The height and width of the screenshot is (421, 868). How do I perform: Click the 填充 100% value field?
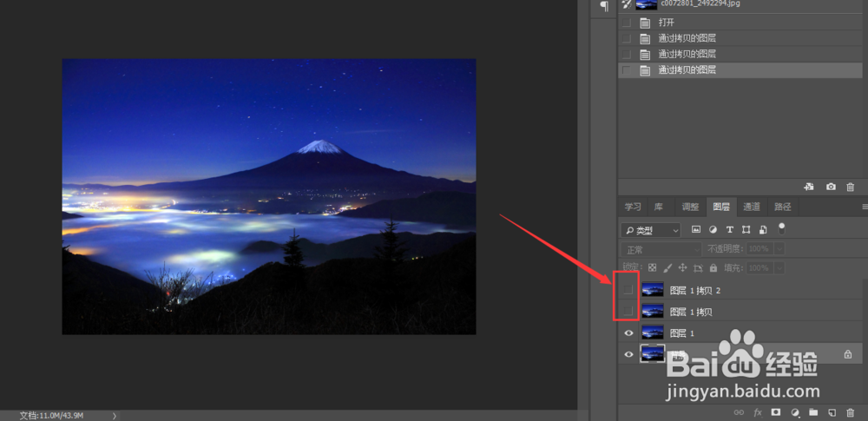(760, 268)
